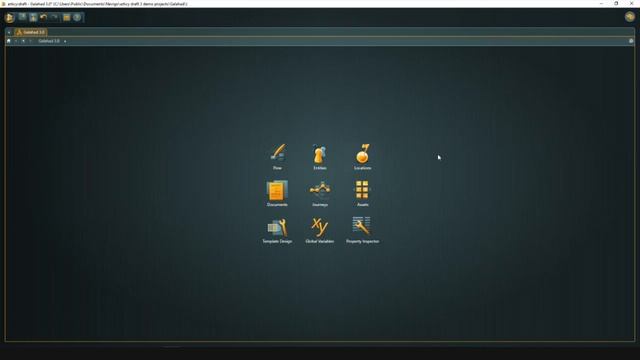Click the Flow label text
The image size is (640, 360).
[x=278, y=168]
